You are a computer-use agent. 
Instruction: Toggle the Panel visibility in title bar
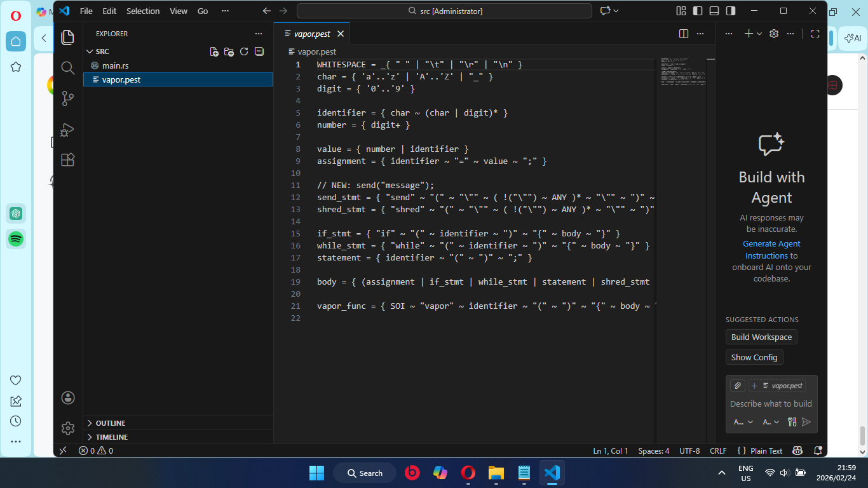[714, 11]
